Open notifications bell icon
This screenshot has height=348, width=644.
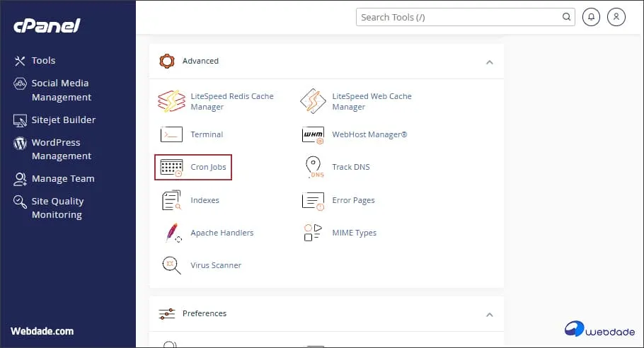591,17
